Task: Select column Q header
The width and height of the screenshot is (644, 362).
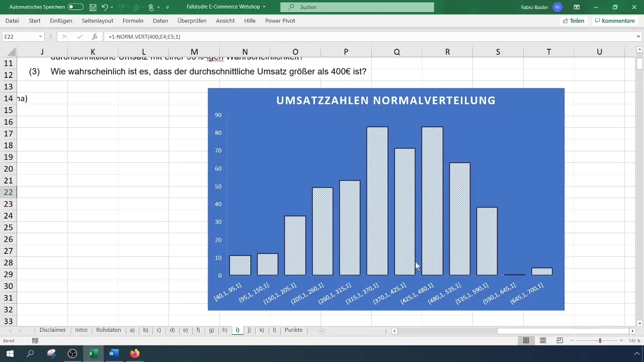Action: [397, 52]
